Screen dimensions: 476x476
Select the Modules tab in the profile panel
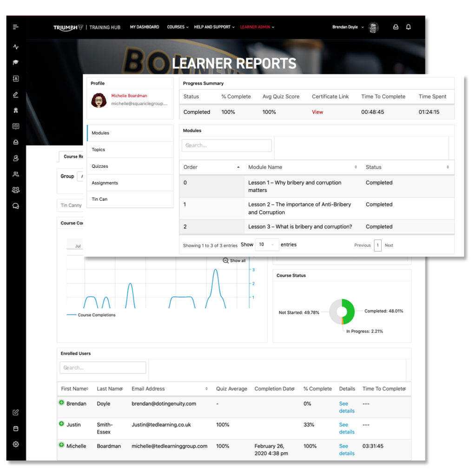pos(130,133)
